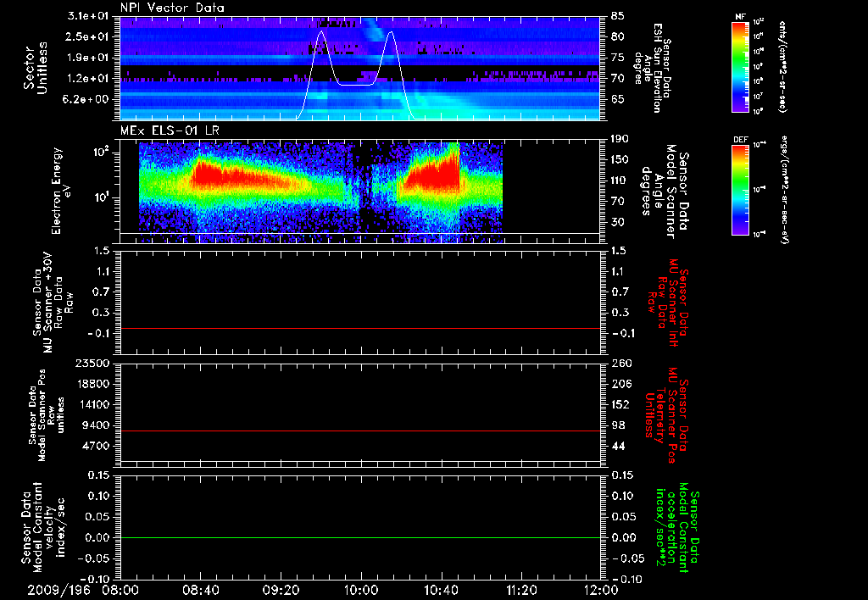The width and height of the screenshot is (868, 600).
Task: Click the '190' scanner angle tick value
Action: coord(620,138)
